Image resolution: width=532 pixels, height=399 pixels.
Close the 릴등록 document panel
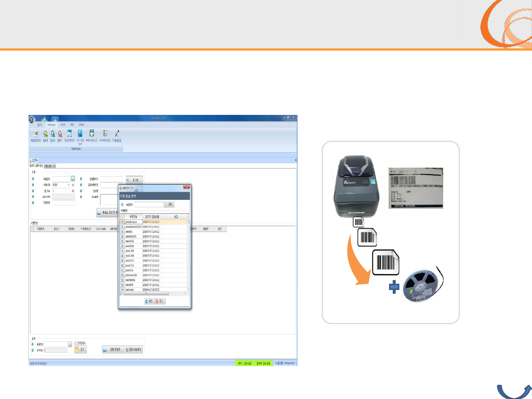[x=296, y=160]
